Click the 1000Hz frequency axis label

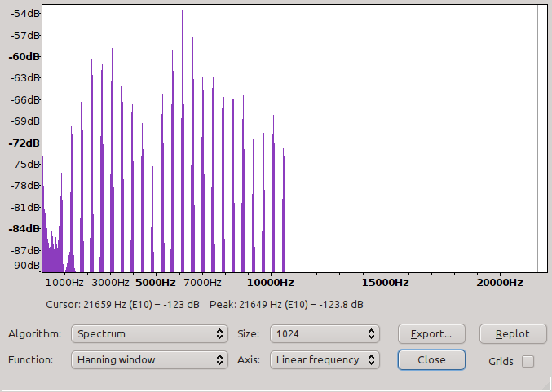64,283
